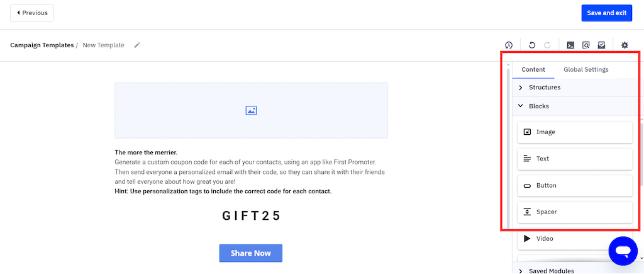Click the Share Now button in the email
The width and height of the screenshot is (644, 274).
click(250, 253)
